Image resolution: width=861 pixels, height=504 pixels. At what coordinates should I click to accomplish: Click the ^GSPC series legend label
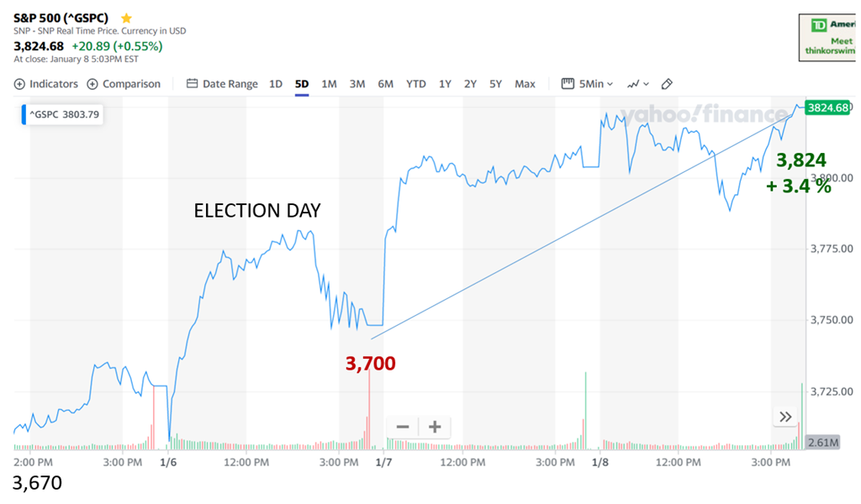click(66, 115)
